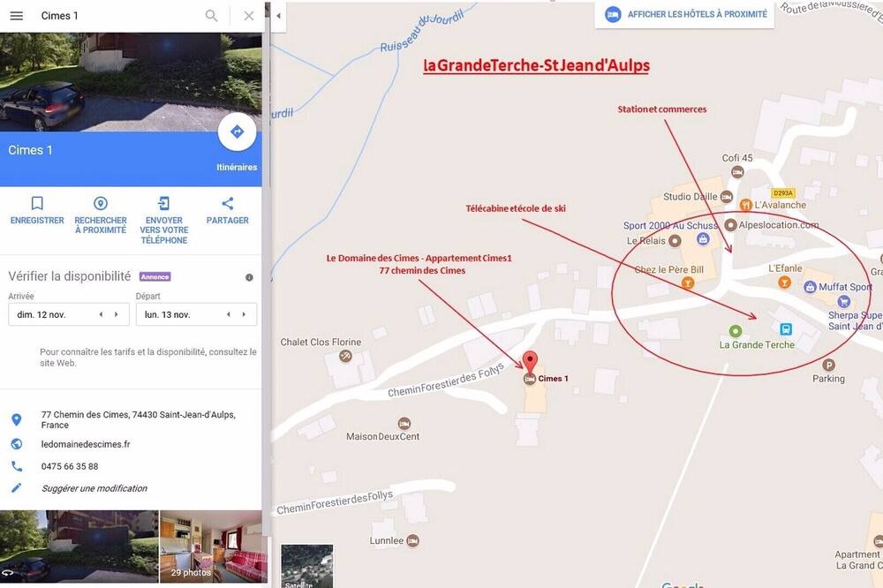Click Muffat Sport shop marker
The image size is (883, 588).
point(810,287)
